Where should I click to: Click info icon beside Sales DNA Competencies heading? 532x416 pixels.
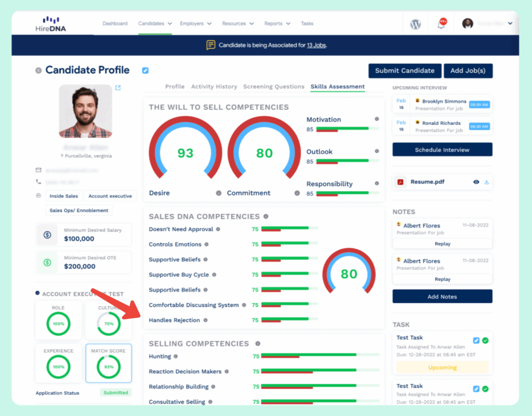266,216
